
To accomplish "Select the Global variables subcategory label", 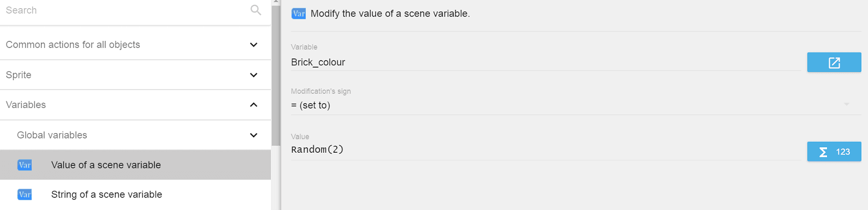I will [x=52, y=135].
